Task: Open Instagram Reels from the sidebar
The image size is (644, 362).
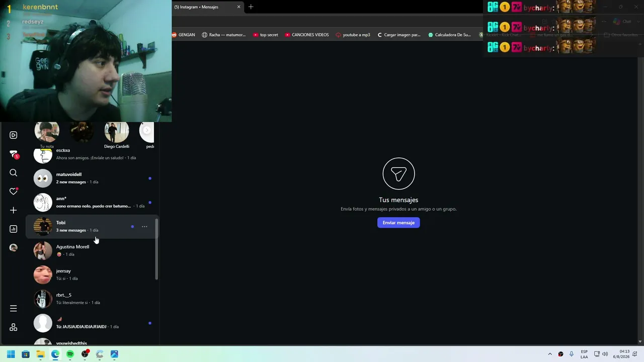Action: (14, 135)
